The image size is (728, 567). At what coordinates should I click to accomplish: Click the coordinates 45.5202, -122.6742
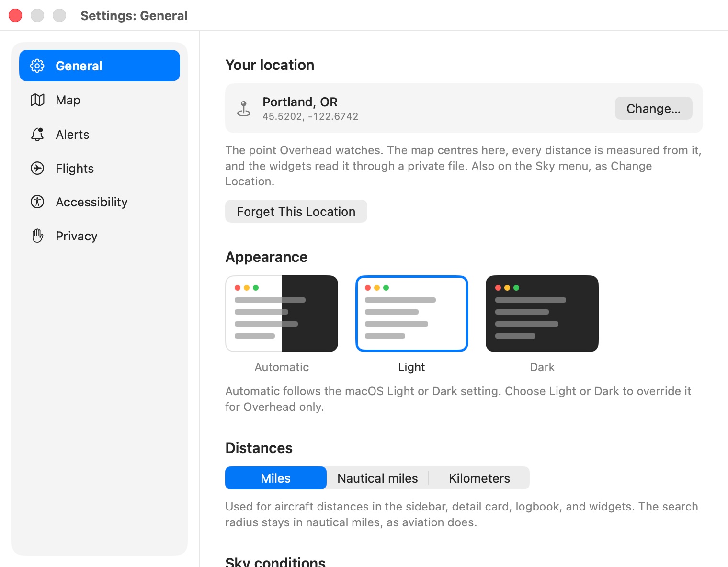[310, 116]
